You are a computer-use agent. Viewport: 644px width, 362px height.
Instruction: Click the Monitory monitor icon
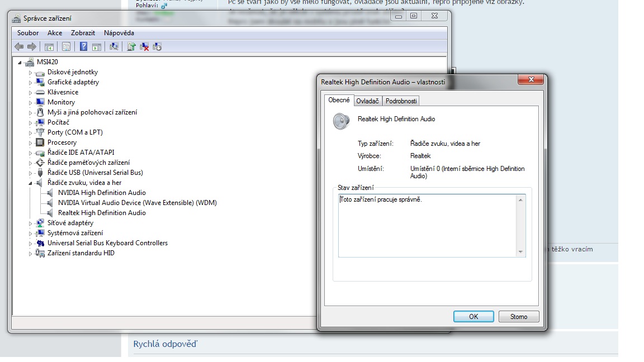click(x=40, y=102)
